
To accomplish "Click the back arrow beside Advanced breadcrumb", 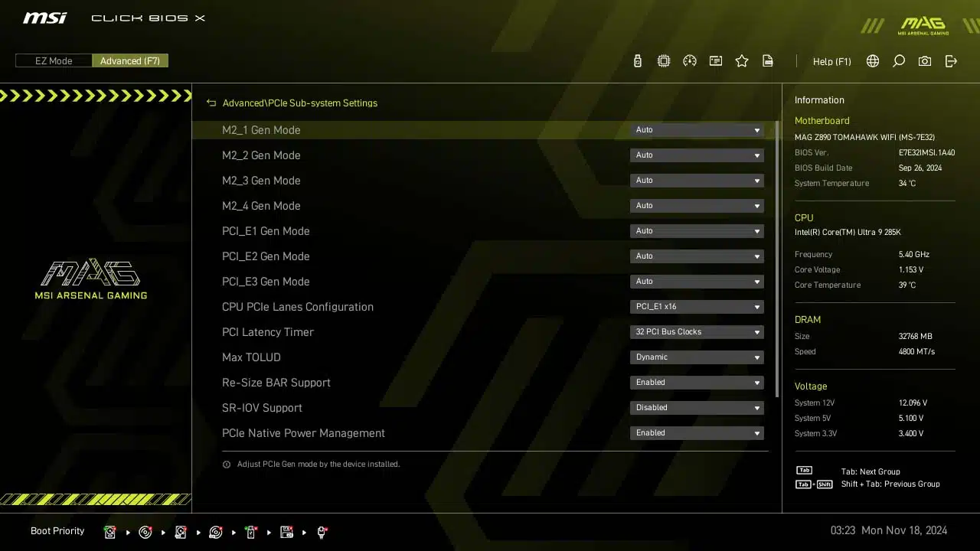I will coord(211,103).
